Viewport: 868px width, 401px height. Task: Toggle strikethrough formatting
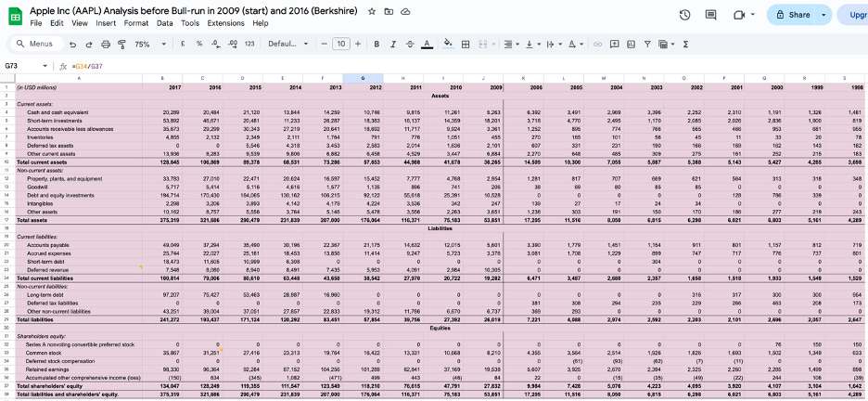(410, 44)
